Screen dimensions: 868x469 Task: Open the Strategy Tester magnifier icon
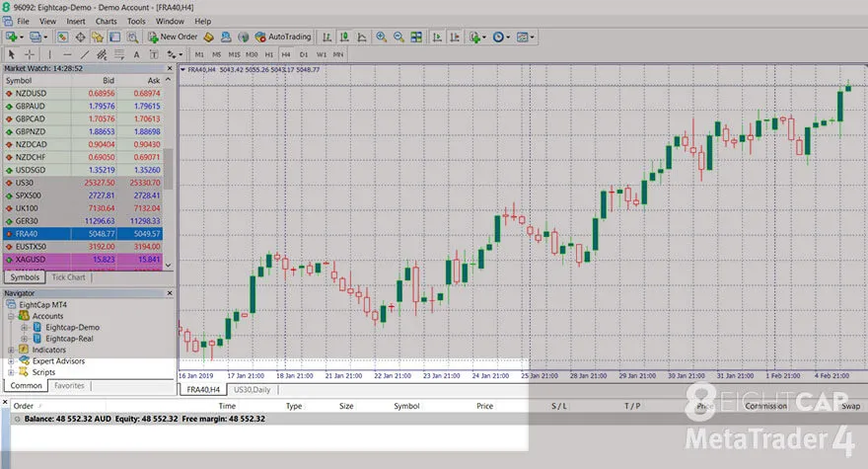point(132,38)
